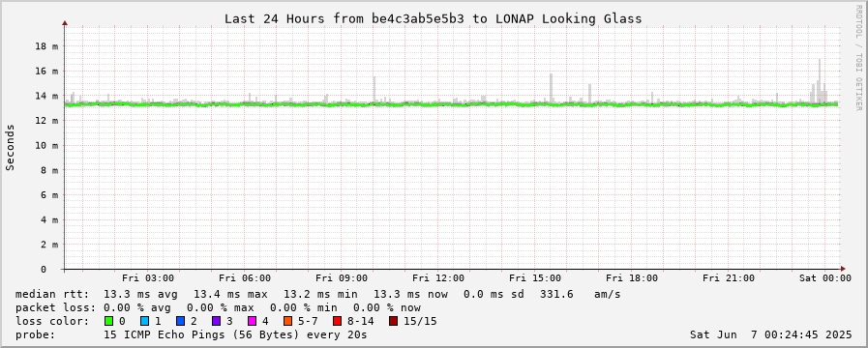Click the Fri 09:00 time axis label
The width and height of the screenshot is (868, 348).
point(342,278)
